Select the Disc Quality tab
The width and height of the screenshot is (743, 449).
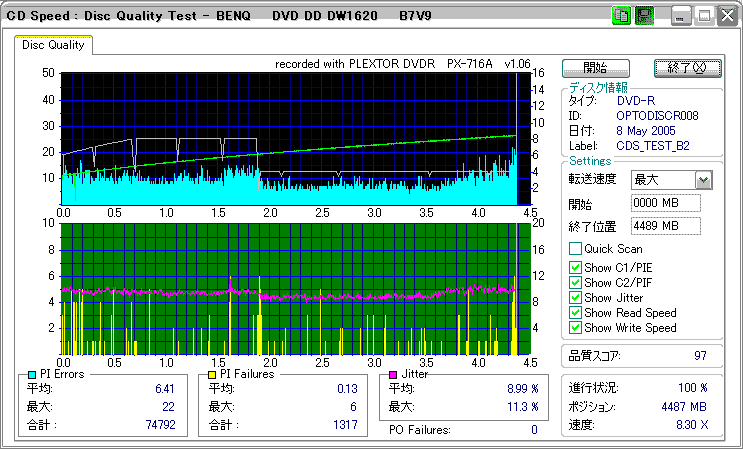tap(53, 45)
